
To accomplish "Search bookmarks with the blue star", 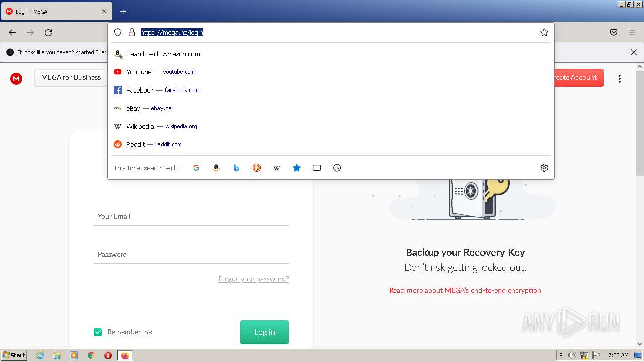I will (x=297, y=168).
